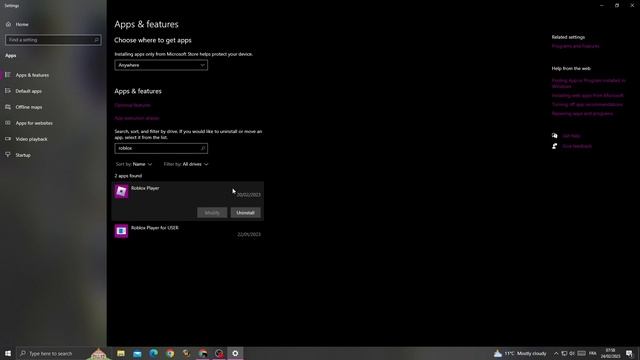
Task: Click search icon in Find a setting box
Action: click(96, 40)
